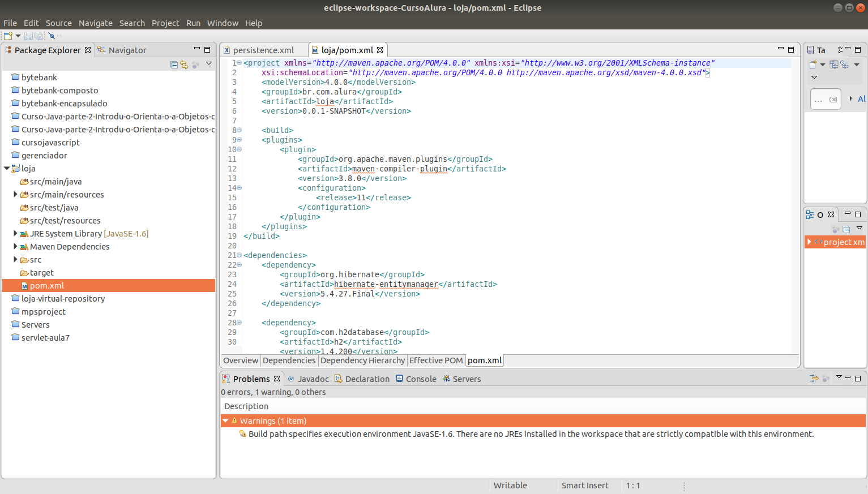
Task: Switch to the Overview POM editor tab
Action: click(x=241, y=360)
